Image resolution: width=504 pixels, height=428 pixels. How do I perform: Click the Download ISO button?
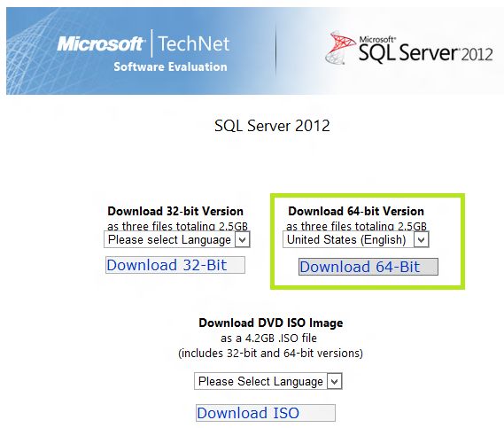click(266, 413)
